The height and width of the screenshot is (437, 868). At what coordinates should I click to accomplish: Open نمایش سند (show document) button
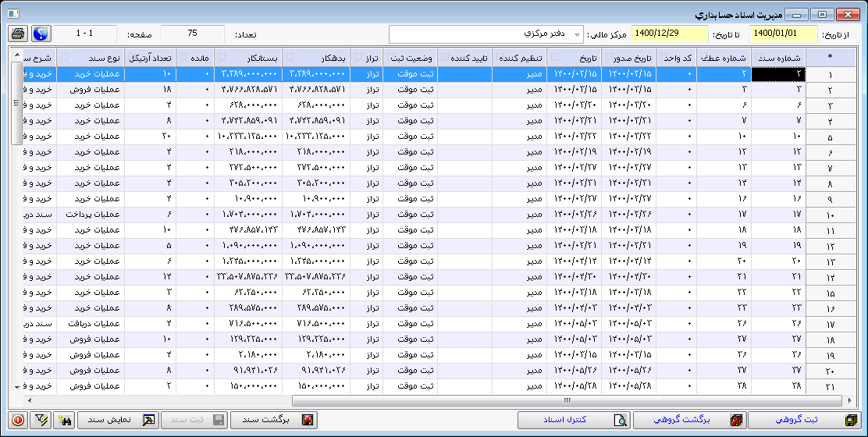point(118,420)
